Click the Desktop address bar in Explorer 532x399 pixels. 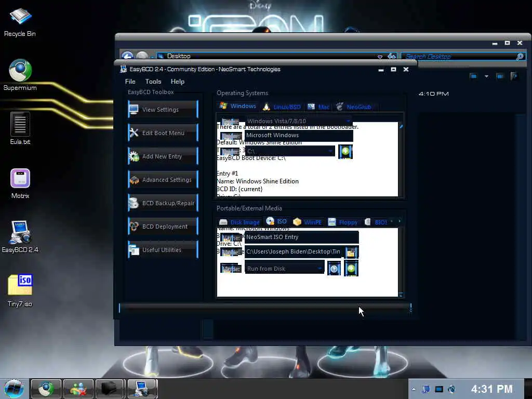pos(268,56)
